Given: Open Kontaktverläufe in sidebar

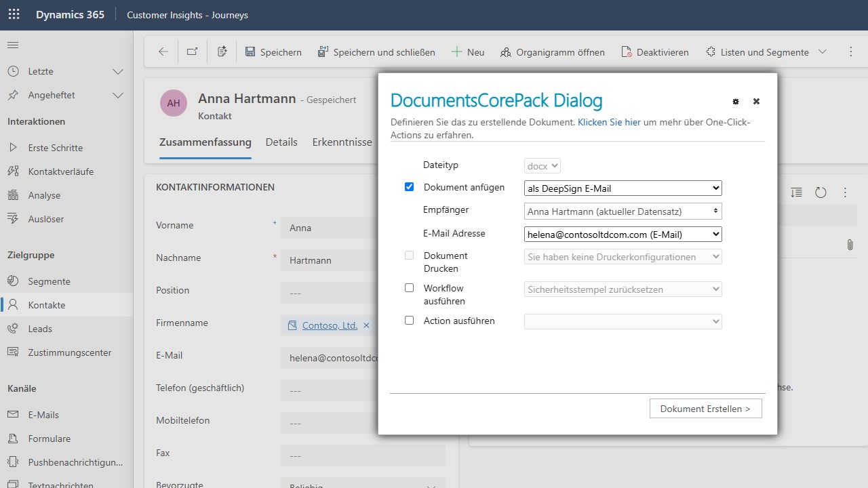Looking at the screenshot, I should [x=66, y=171].
